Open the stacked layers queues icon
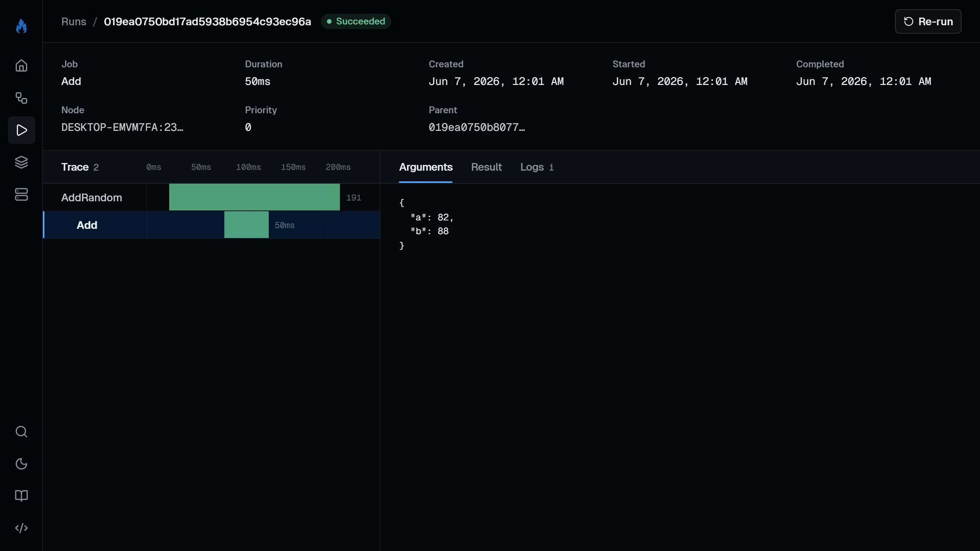 [x=21, y=162]
